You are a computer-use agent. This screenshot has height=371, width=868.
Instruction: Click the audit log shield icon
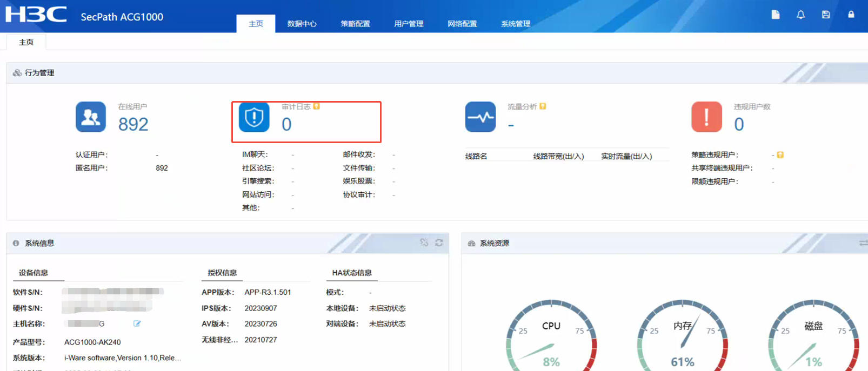pos(254,117)
